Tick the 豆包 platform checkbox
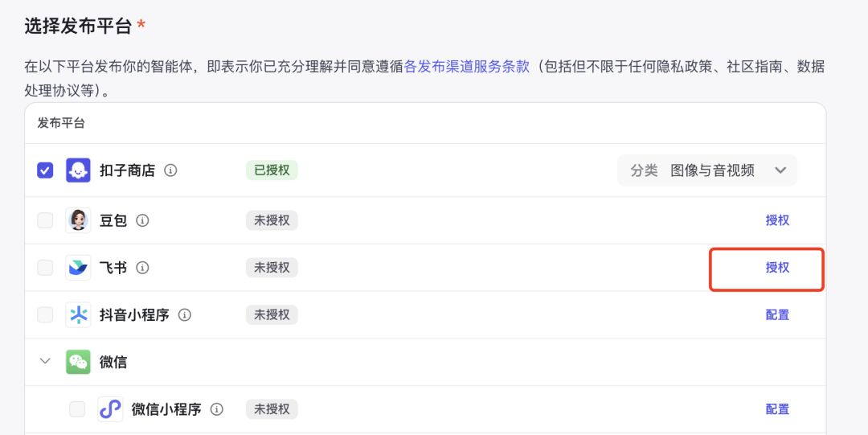Viewport: 868px width, 435px height. (45, 220)
